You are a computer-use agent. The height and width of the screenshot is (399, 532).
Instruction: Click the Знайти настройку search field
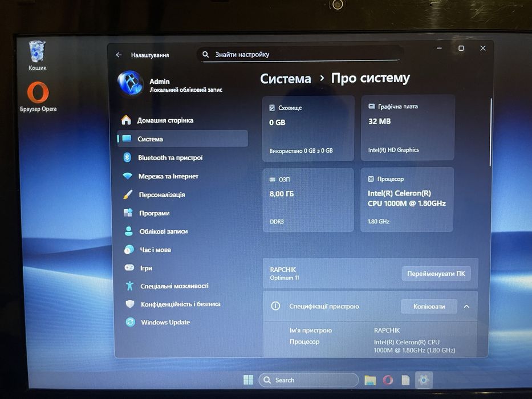click(x=300, y=54)
